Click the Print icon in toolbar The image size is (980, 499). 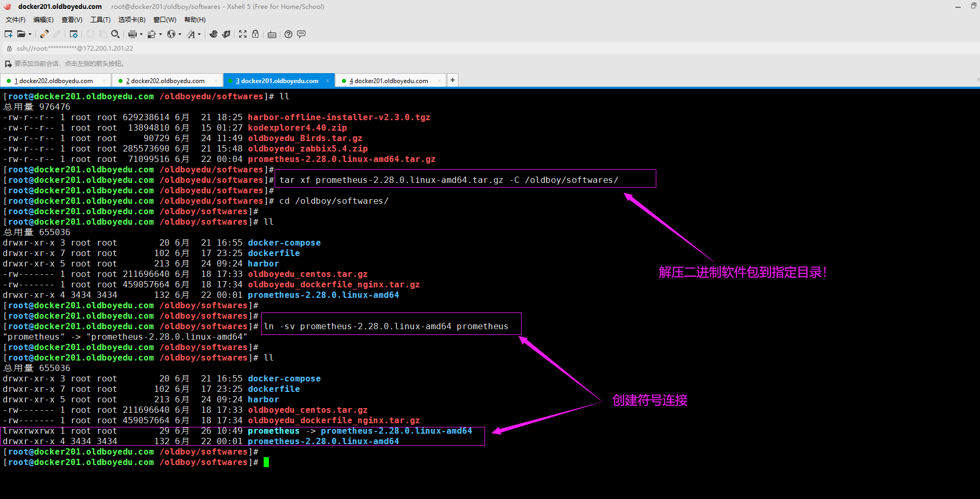(x=133, y=34)
